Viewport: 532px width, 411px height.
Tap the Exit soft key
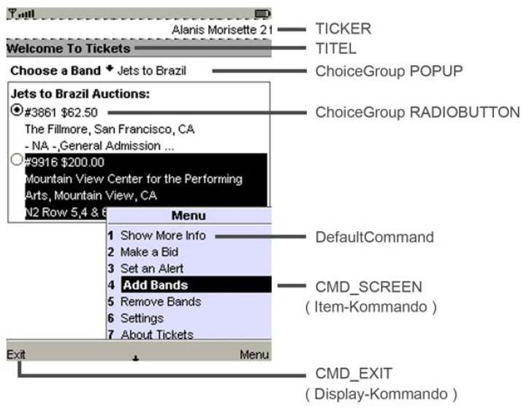16,355
